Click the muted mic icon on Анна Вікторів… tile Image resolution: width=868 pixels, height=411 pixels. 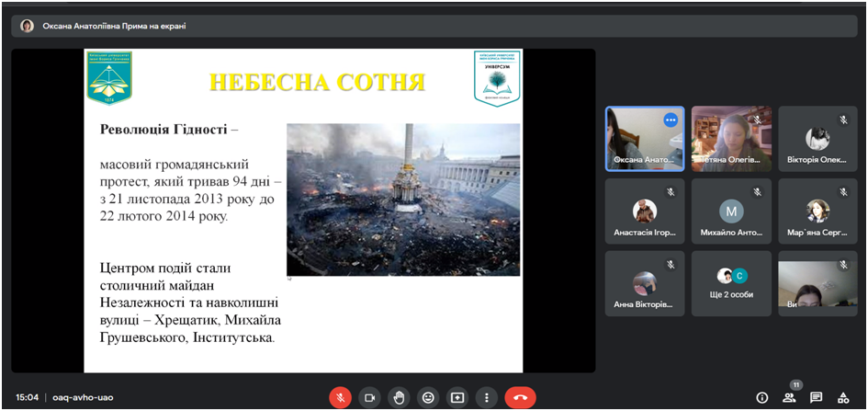671,265
